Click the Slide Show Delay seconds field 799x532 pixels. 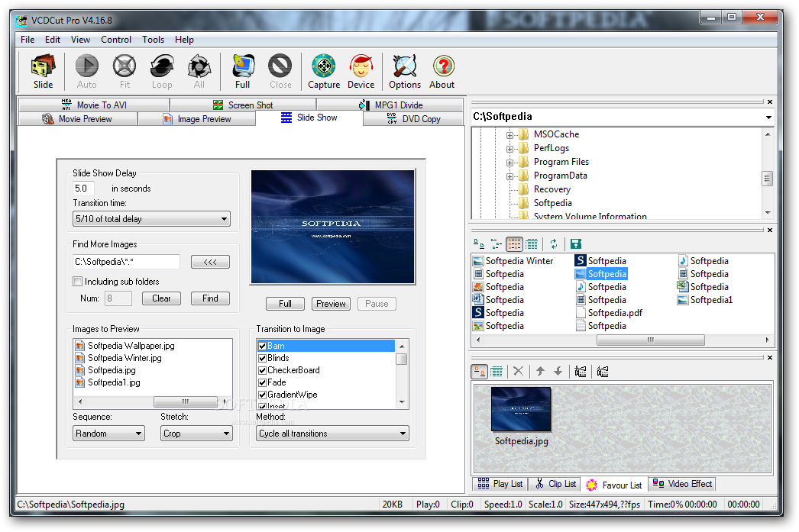(x=83, y=189)
